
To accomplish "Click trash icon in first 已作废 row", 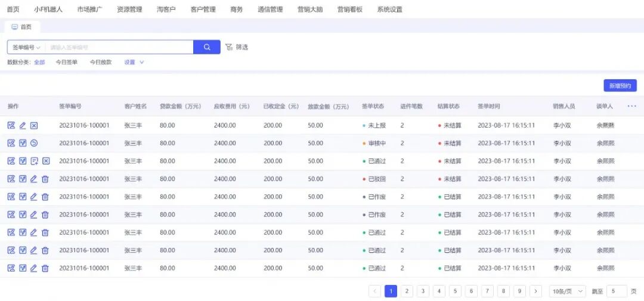I will (45, 197).
